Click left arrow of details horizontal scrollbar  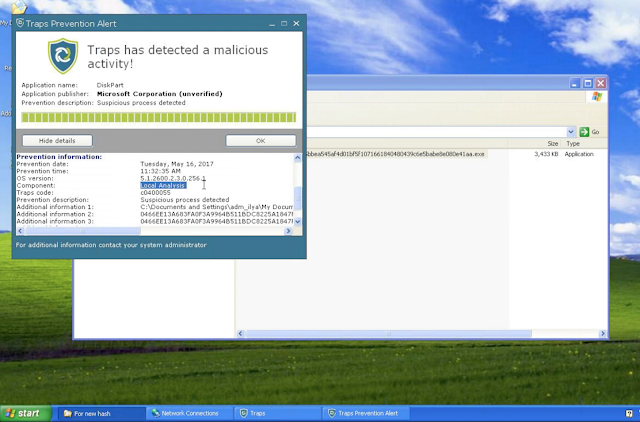pos(20,231)
